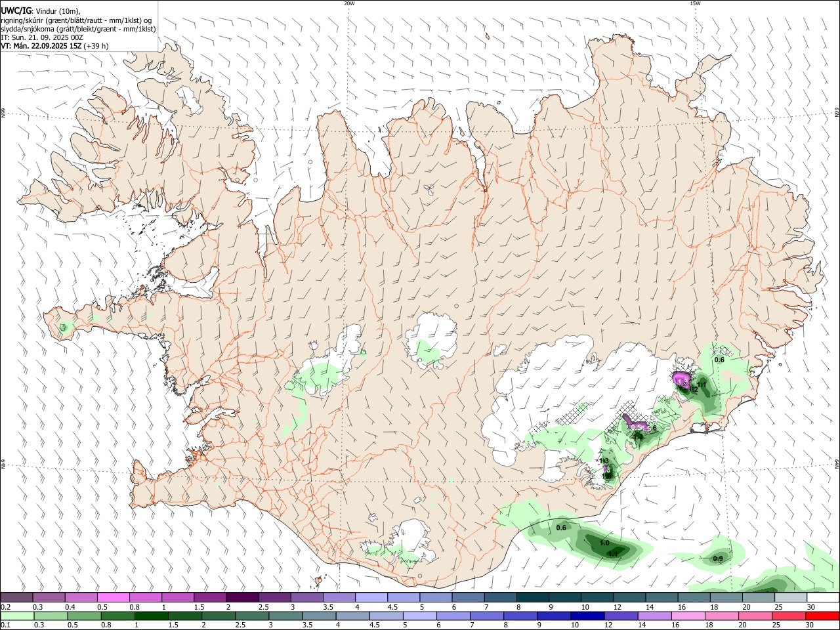Click the '1.5' label under upper legend row
840x630 pixels.
coord(199,607)
